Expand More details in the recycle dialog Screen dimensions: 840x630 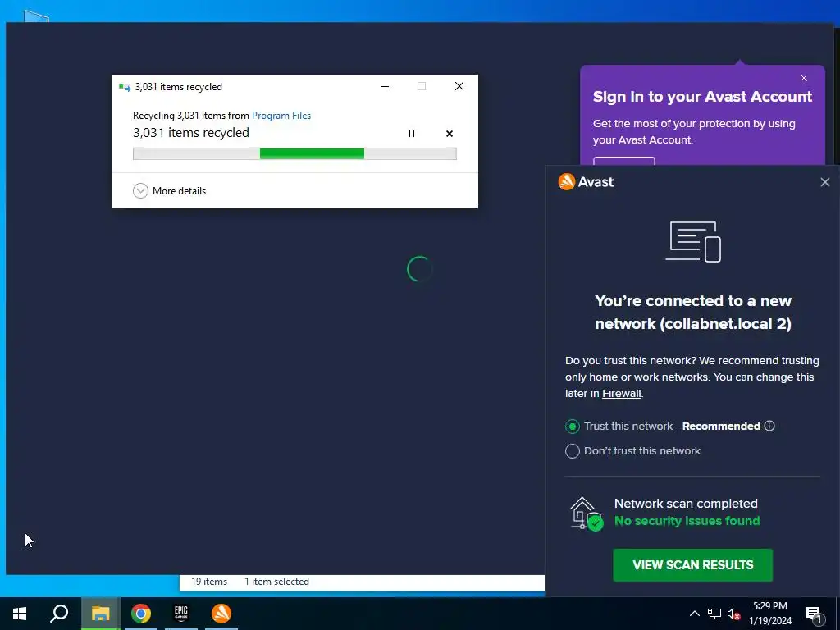pos(169,190)
